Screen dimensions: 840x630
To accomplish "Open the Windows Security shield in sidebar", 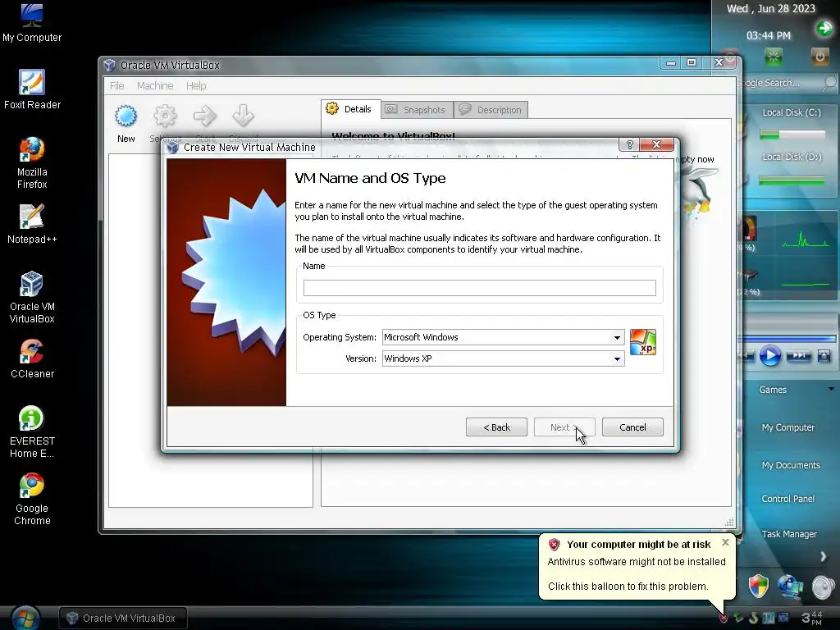I will (758, 587).
